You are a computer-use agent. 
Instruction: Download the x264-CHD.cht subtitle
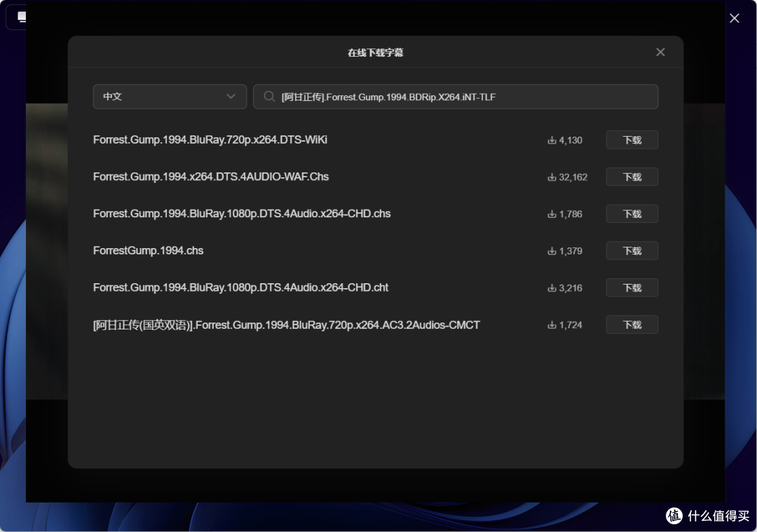click(x=632, y=287)
